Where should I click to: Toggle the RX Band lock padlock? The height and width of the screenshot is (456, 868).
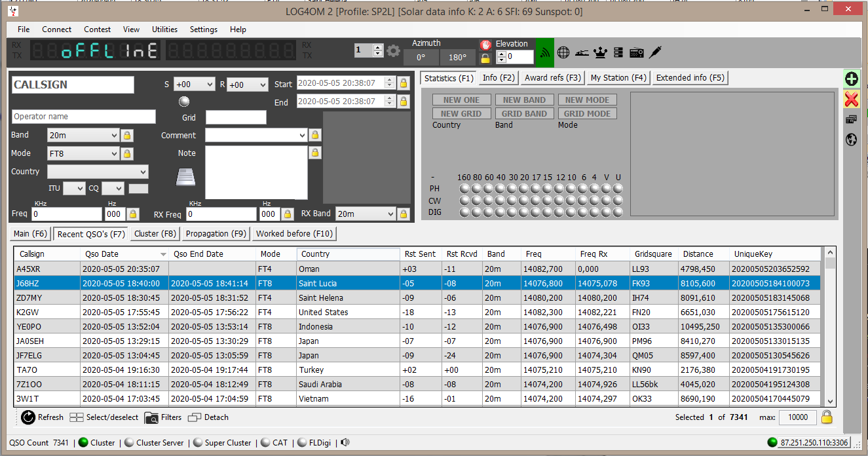coord(403,214)
